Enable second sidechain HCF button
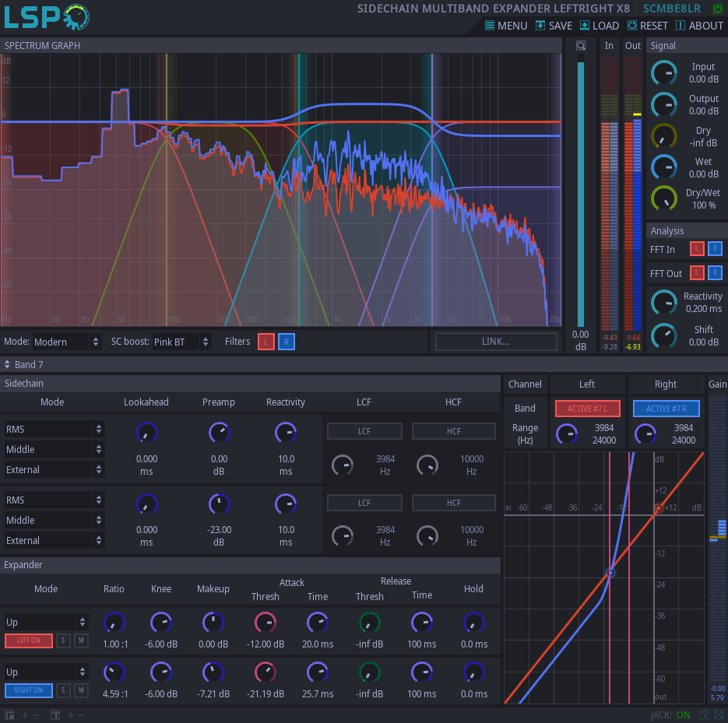Screen dimensions: 728x723 click(454, 503)
